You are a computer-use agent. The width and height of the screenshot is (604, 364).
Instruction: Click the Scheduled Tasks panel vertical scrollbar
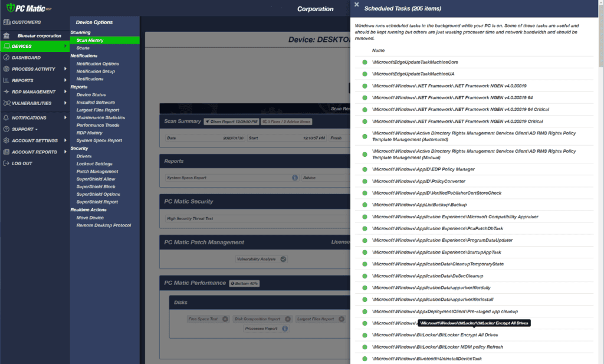601,35
